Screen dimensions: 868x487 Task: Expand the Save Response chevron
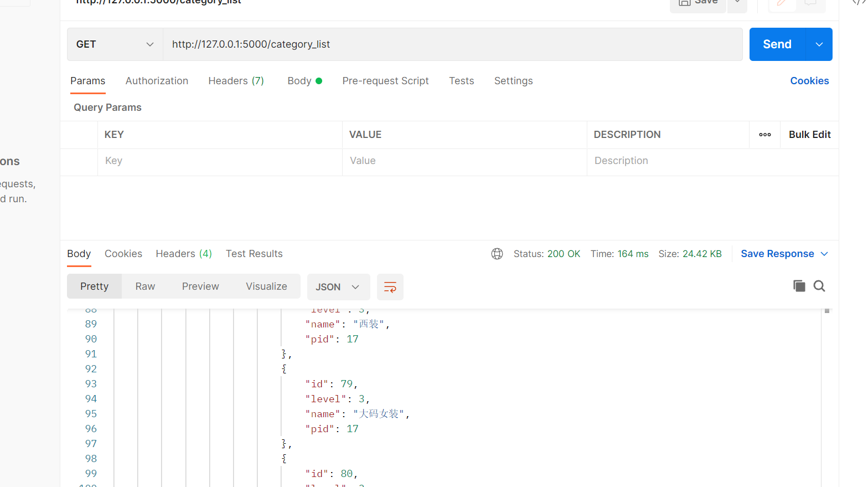pyautogui.click(x=824, y=254)
